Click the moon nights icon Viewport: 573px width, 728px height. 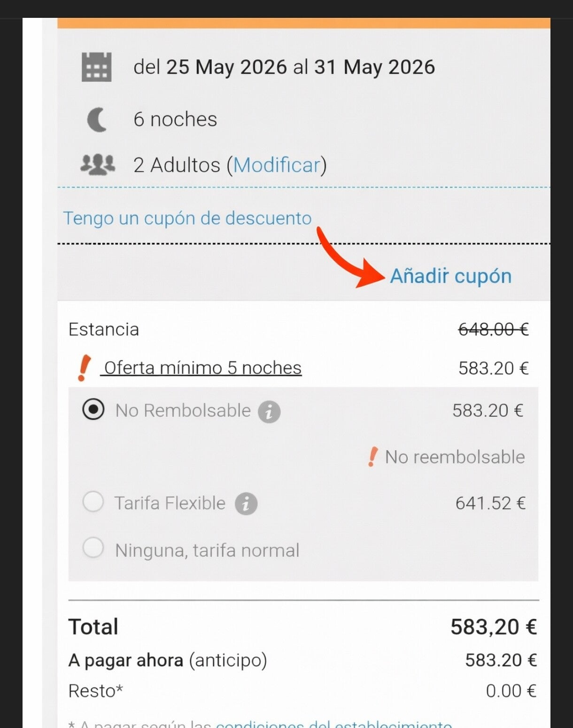(x=97, y=119)
